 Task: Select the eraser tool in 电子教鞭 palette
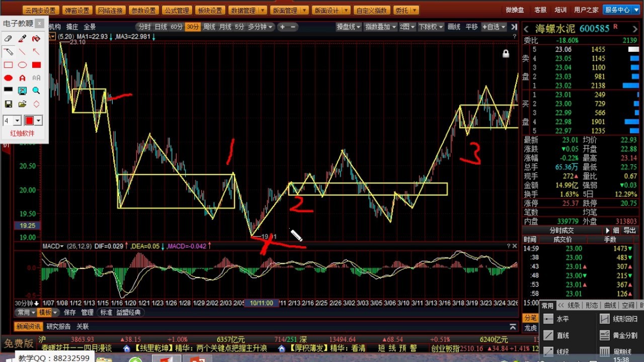[x=9, y=39]
